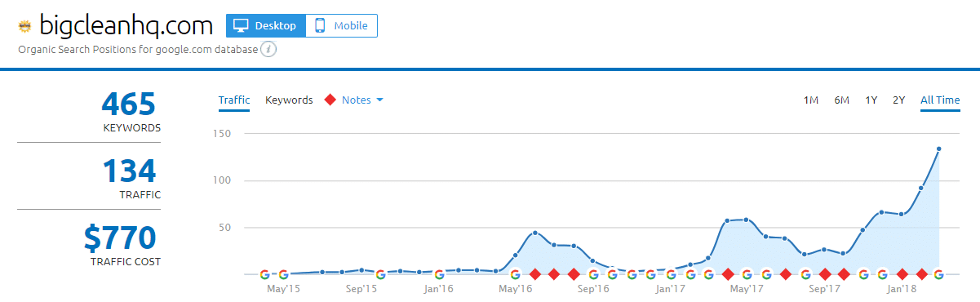Set time range to 1Y
Screen dimensions: 980x302
point(871,100)
